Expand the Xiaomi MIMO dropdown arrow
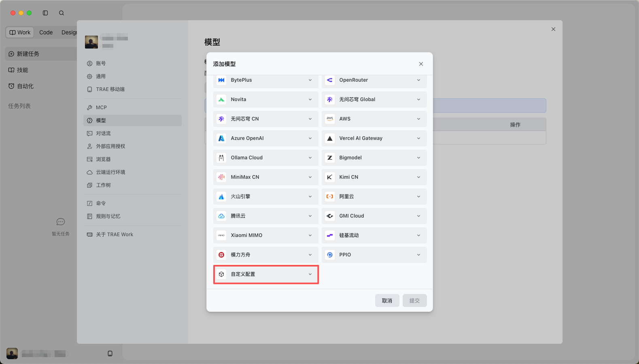This screenshot has height=364, width=639. coord(310,235)
